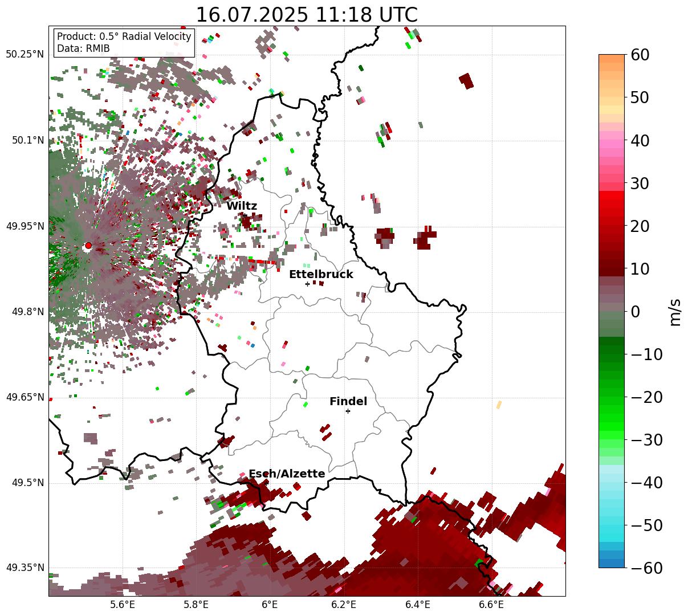Click the −30 colorbar tick label
The image size is (688, 616).
click(646, 440)
